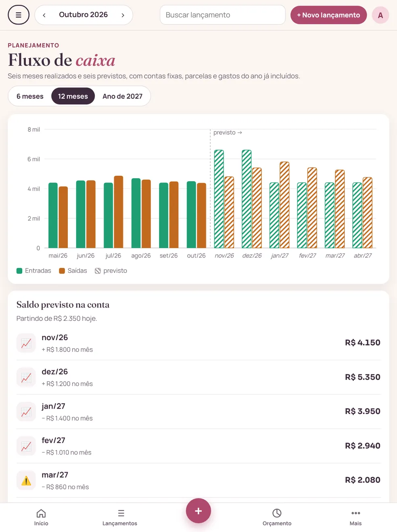Viewport: 397px width, 532px height.
Task: Click 'Saldo previsto na conta' heading
Action: coord(63,305)
